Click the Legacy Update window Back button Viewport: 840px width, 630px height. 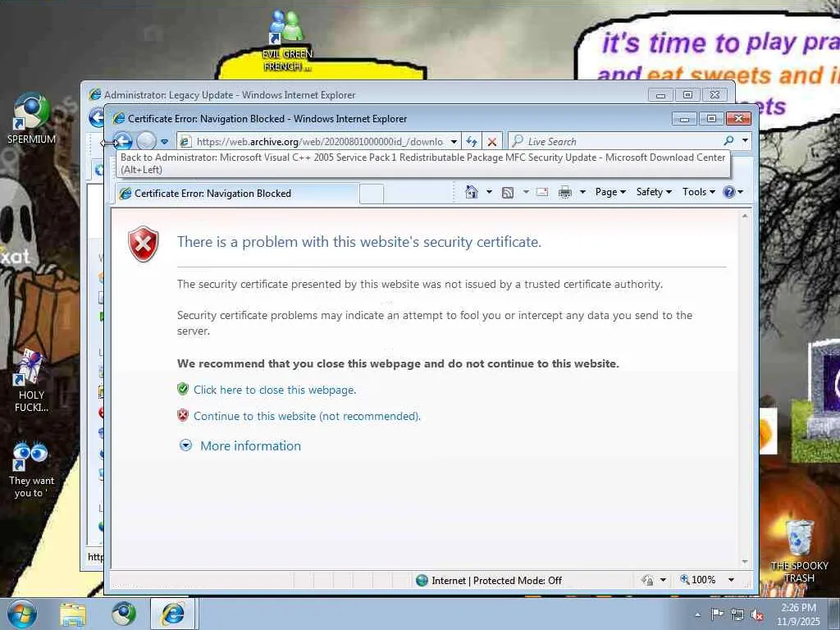coord(96,117)
